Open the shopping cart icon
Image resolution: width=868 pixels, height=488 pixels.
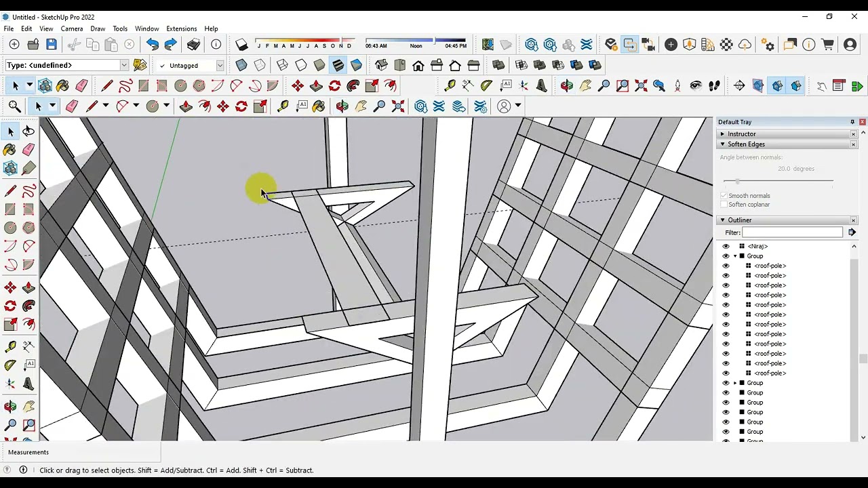pyautogui.click(x=827, y=45)
